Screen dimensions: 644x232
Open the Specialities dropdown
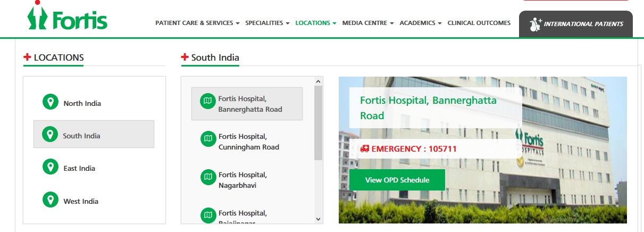(x=267, y=23)
